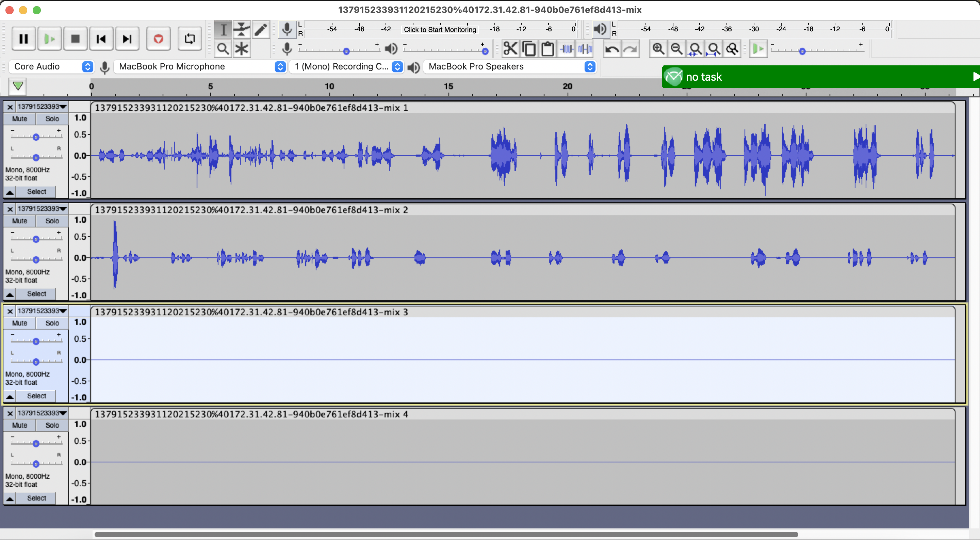Select the Draw (pencil) tool
The image size is (980, 540).
[x=261, y=29]
